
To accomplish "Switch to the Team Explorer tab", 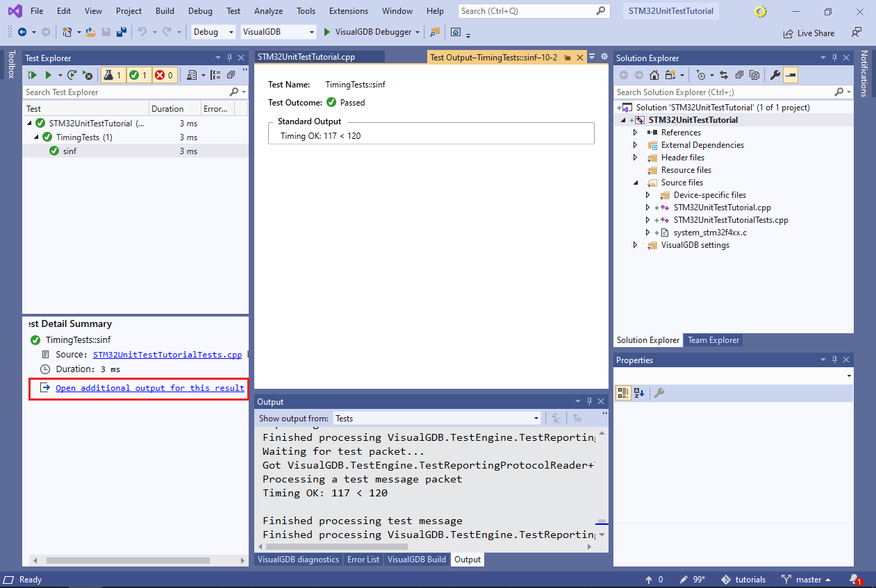I will (713, 340).
